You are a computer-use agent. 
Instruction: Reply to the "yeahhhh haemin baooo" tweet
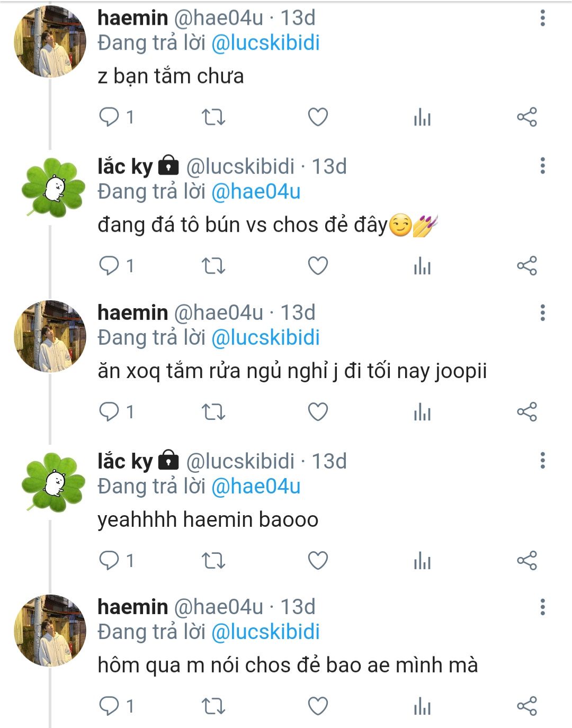pyautogui.click(x=110, y=560)
